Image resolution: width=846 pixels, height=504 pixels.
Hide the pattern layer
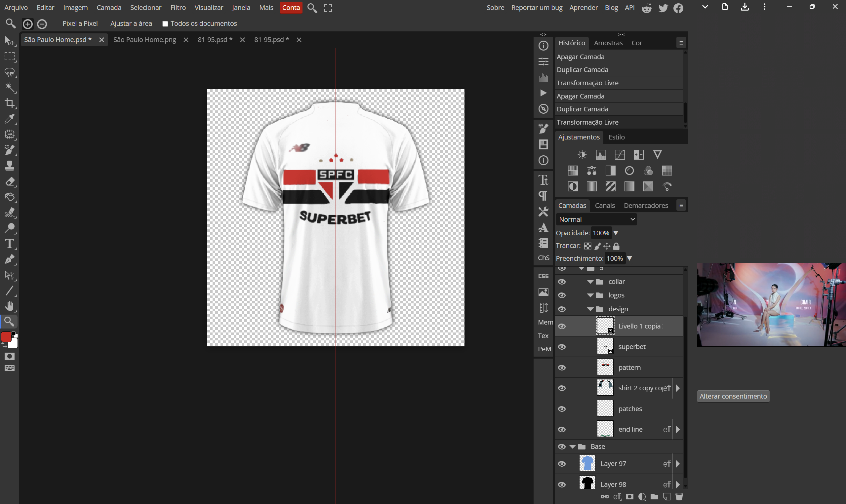coord(562,368)
